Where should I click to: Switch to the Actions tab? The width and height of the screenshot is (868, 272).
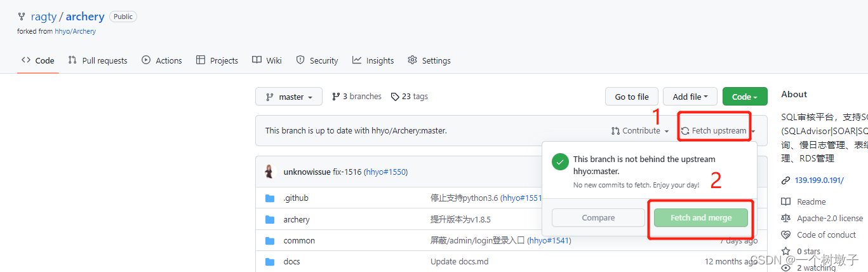(162, 60)
